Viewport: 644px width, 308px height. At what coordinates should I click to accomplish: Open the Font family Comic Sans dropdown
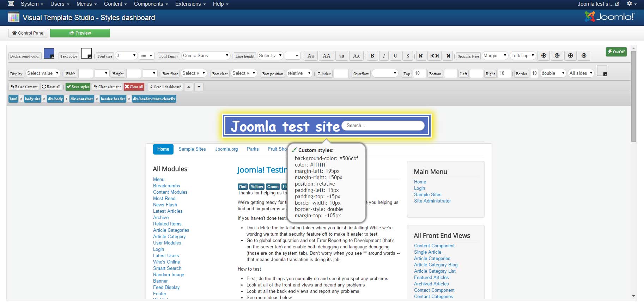click(x=206, y=56)
